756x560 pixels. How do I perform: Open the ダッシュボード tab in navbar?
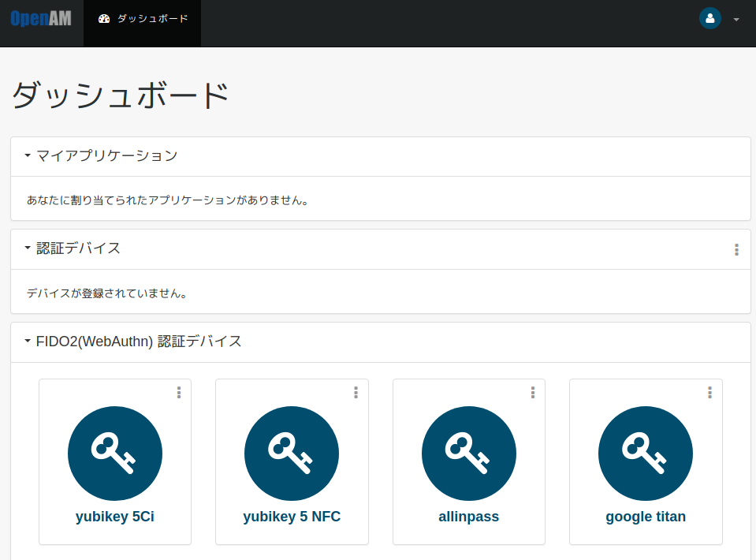pos(143,23)
